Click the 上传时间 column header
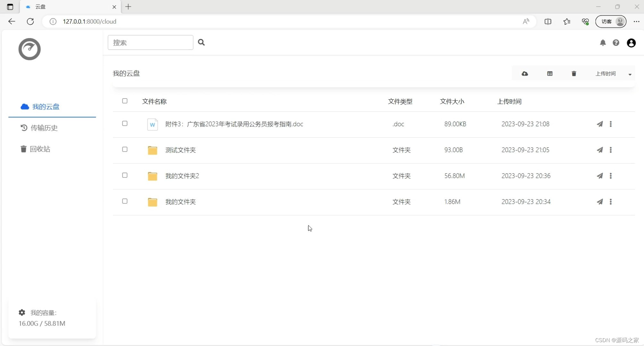Image resolution: width=644 pixels, height=346 pixels. coord(509,102)
